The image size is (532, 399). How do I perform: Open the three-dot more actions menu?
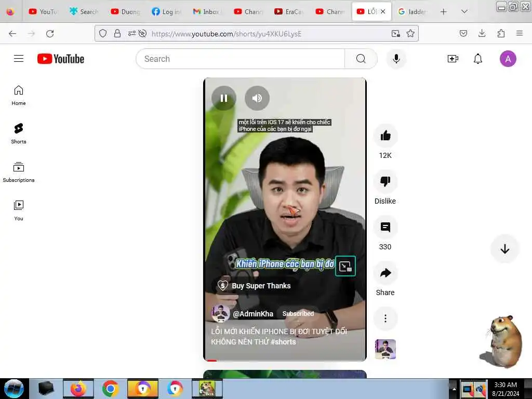(385, 318)
